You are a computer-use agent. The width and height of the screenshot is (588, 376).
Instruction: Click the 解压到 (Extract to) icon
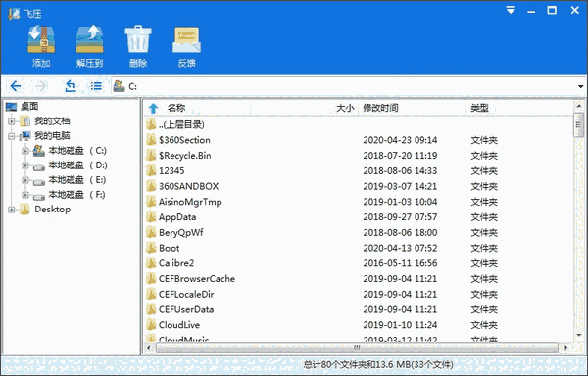89,40
